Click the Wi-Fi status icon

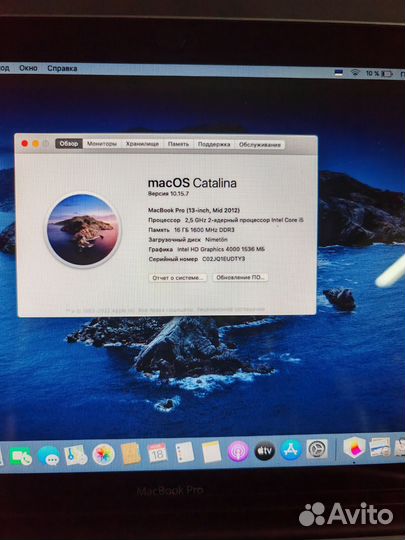coord(355,72)
